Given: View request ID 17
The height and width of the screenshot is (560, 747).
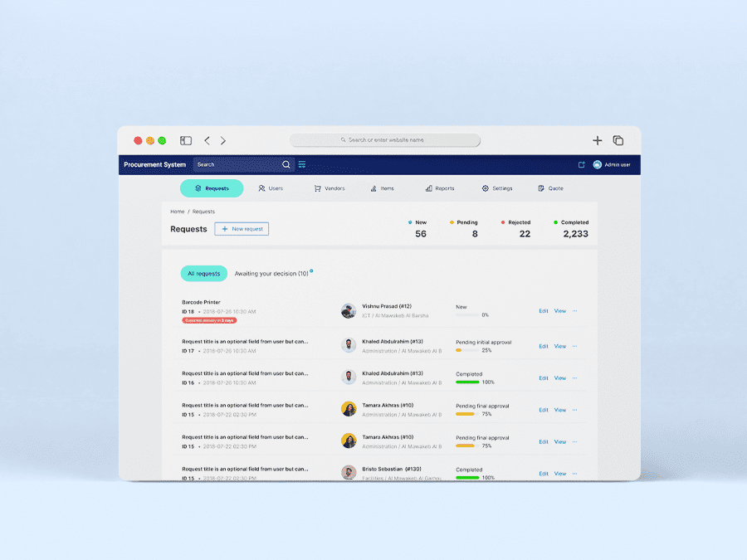Looking at the screenshot, I should pos(559,346).
